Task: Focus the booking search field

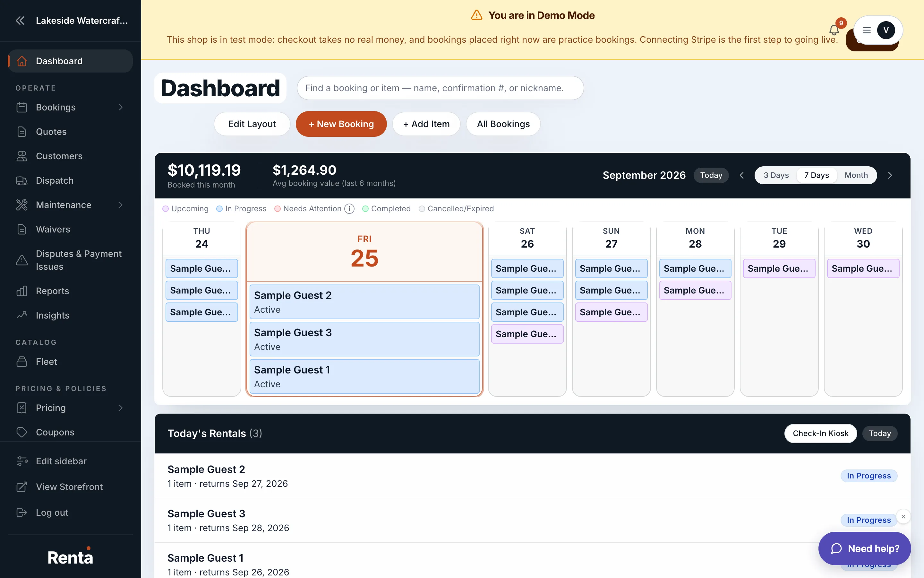Action: pyautogui.click(x=440, y=88)
